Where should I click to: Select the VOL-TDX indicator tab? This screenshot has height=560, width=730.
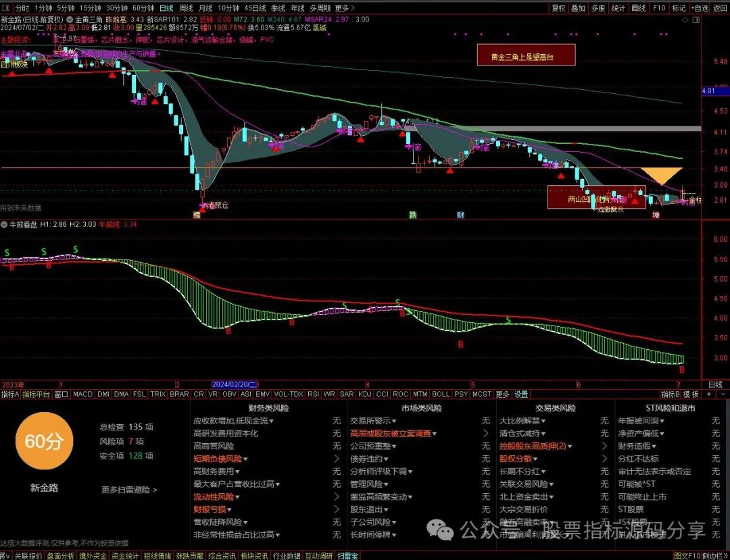tap(288, 394)
